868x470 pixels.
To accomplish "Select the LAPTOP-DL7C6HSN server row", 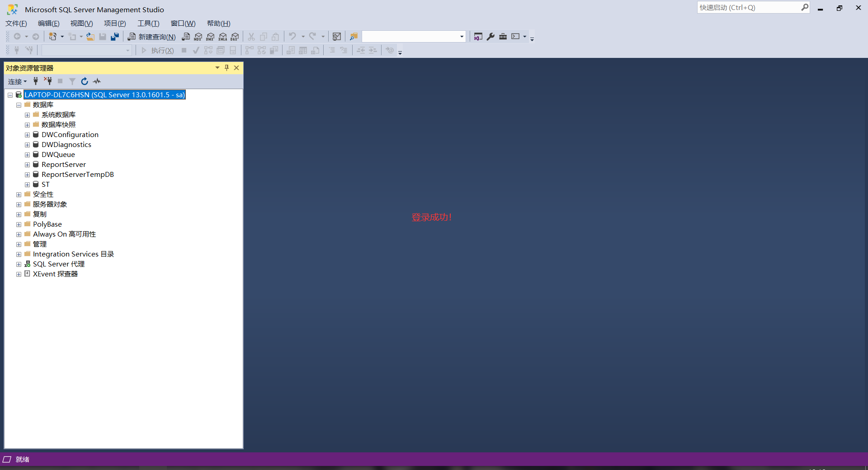I will (x=104, y=95).
